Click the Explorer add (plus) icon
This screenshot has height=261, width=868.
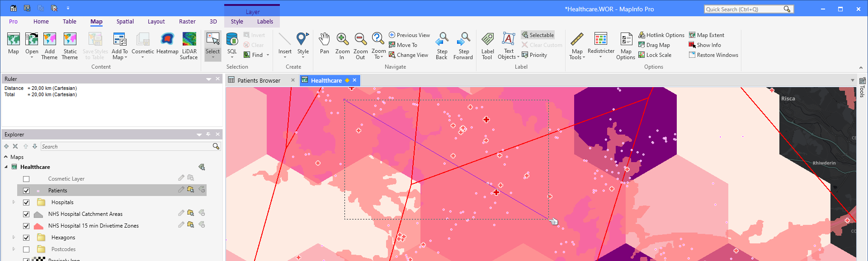click(6, 146)
